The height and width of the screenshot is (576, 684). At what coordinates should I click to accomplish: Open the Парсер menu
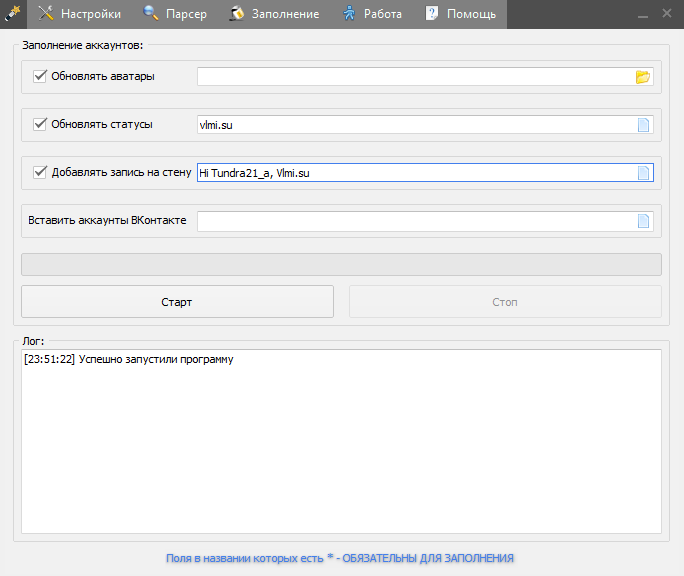pyautogui.click(x=175, y=14)
